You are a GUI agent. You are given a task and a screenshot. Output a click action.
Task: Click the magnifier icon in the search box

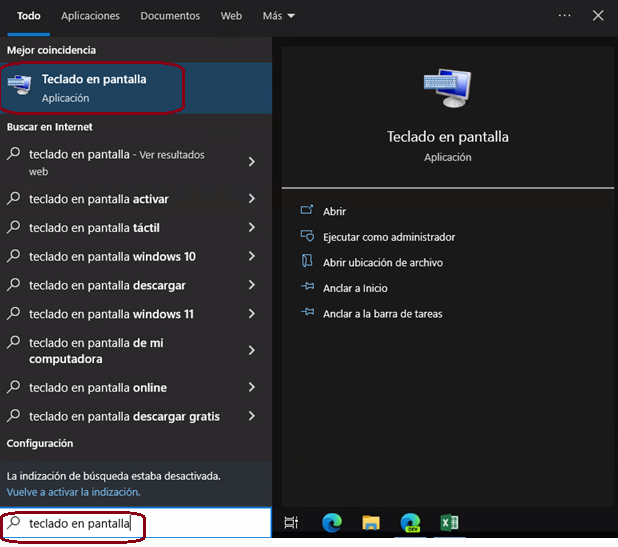[14, 523]
